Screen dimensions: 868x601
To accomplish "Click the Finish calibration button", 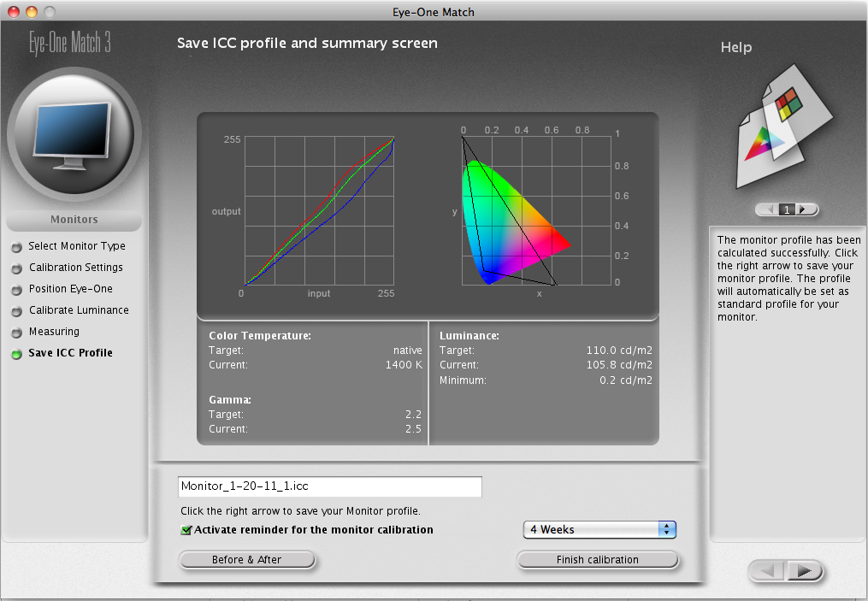I will pyautogui.click(x=597, y=559).
